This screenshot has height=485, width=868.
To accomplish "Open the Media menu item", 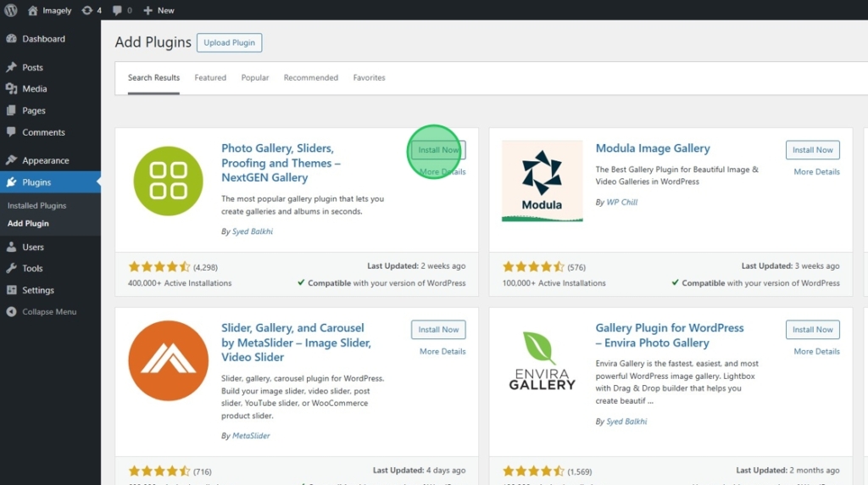I will point(34,88).
